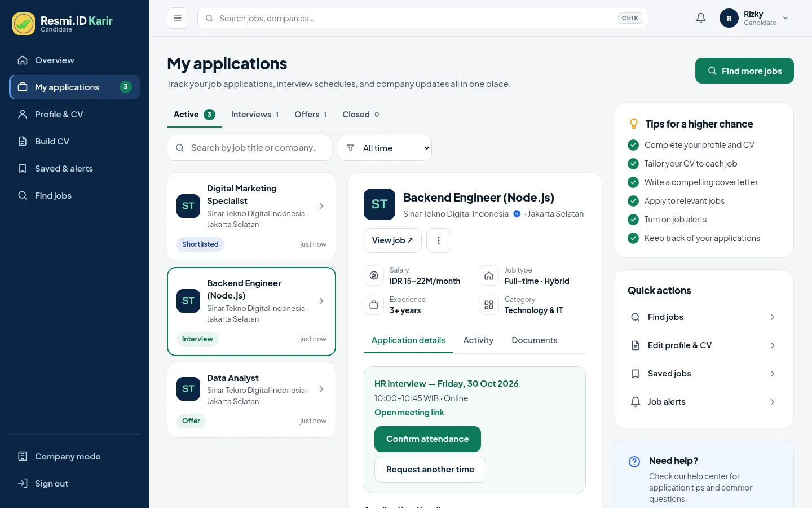Click checkmark beside Apply to relevant jobs
The width and height of the screenshot is (812, 508).
pyautogui.click(x=633, y=201)
